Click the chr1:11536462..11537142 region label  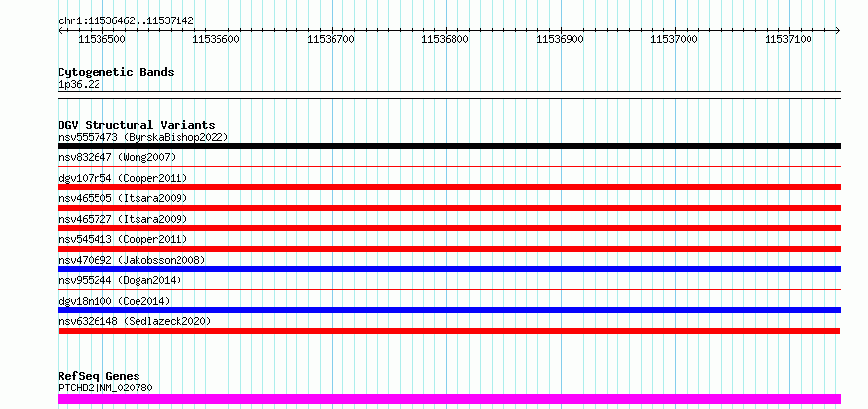126,21
